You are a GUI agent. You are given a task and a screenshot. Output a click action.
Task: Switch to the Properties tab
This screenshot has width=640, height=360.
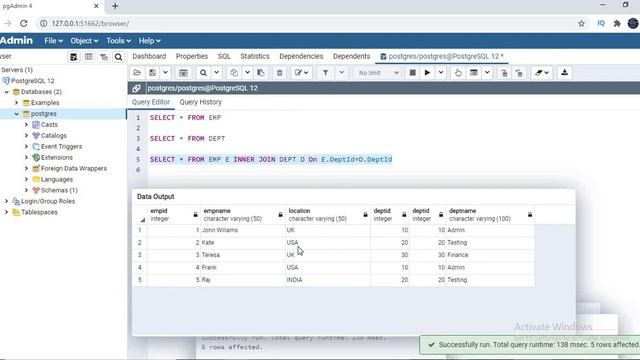(x=192, y=56)
